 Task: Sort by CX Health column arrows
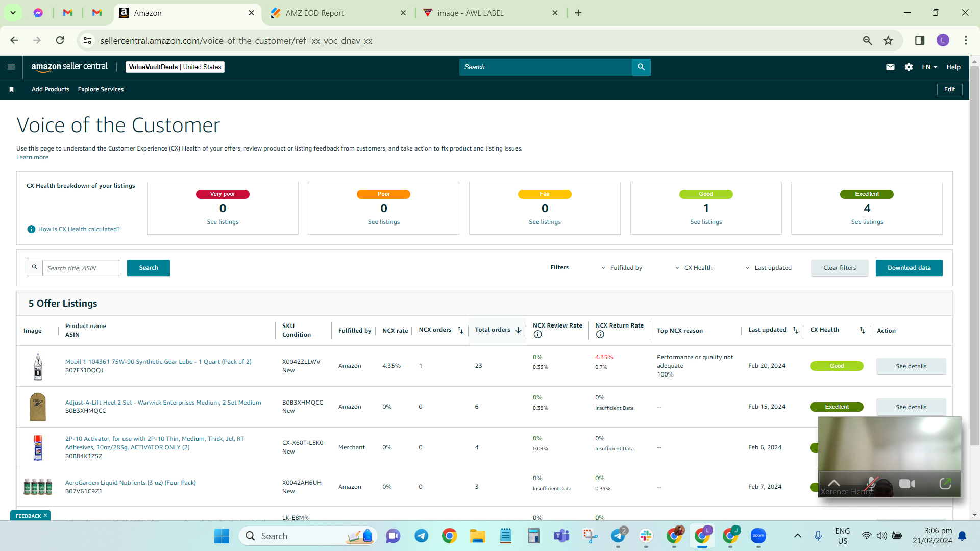tap(862, 330)
